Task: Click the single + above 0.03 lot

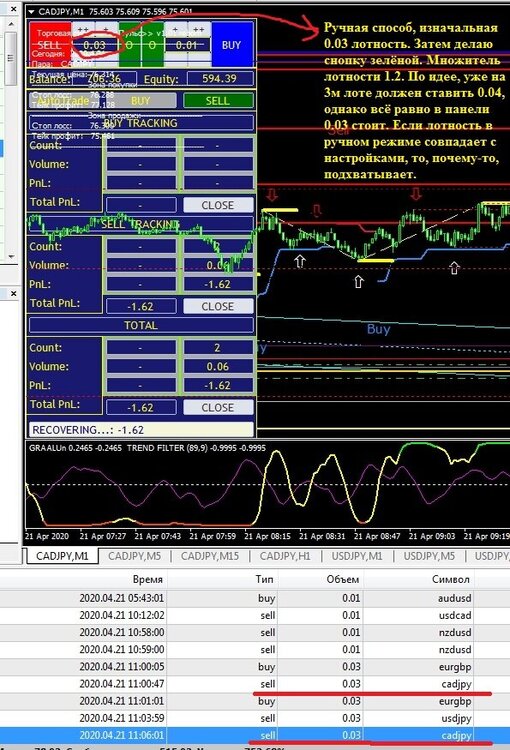Action: tap(106, 30)
